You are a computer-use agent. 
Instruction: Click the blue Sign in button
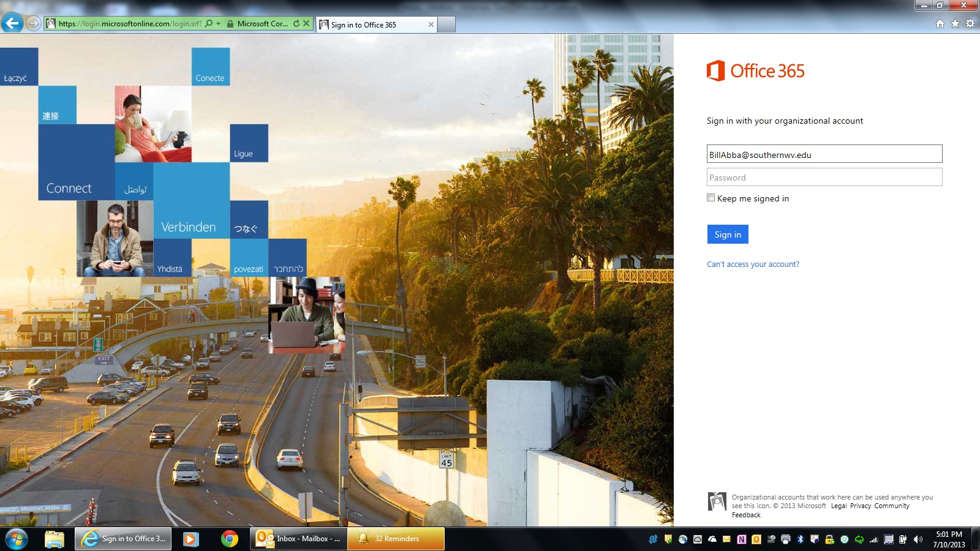tap(728, 234)
